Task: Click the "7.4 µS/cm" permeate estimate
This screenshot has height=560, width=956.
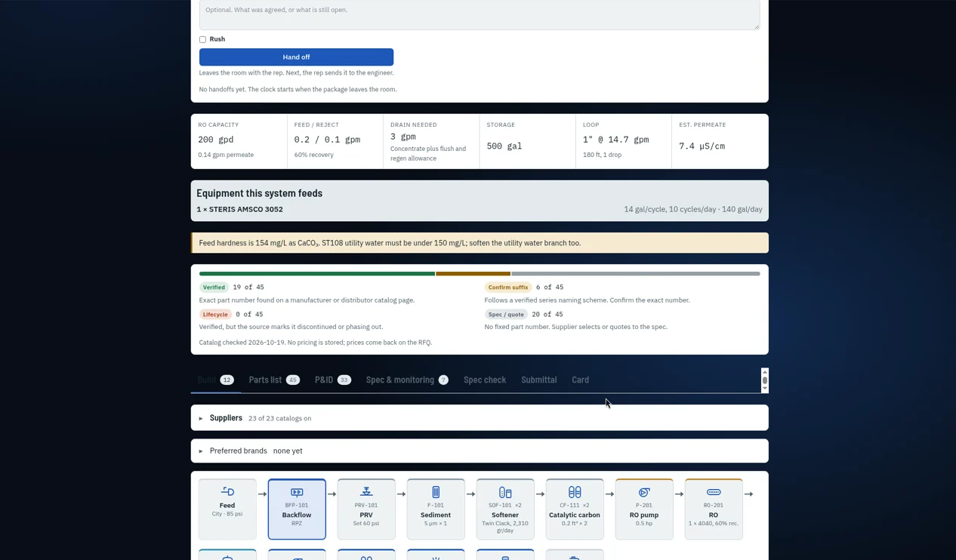Action: click(702, 146)
